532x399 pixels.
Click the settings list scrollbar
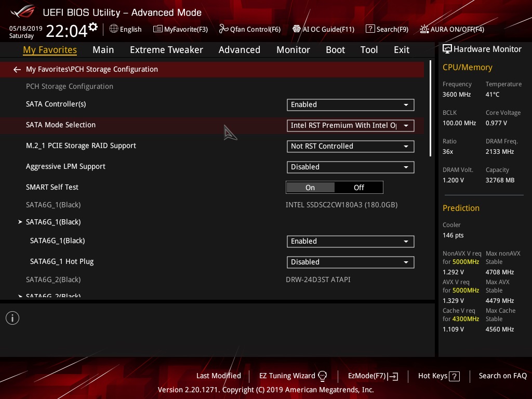(430, 109)
